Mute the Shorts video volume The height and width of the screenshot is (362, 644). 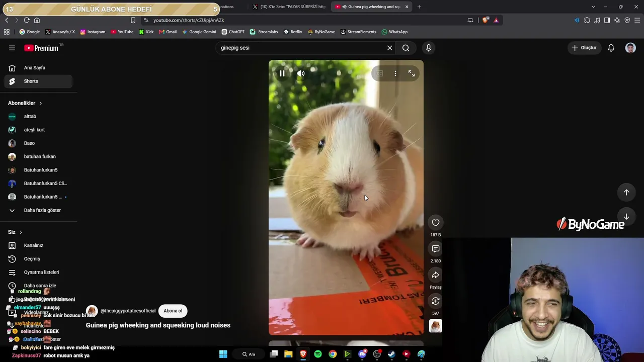point(301,73)
